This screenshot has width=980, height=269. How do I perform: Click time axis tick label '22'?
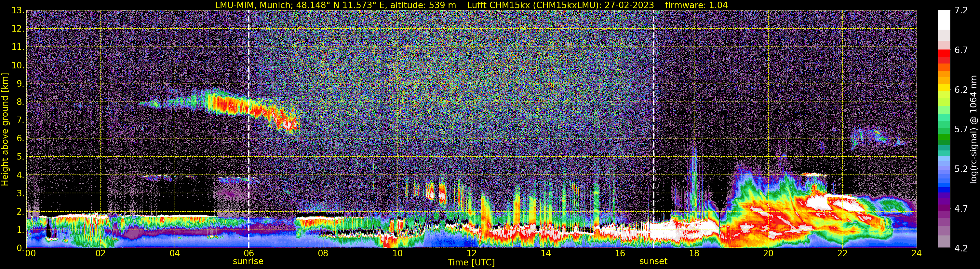842,253
